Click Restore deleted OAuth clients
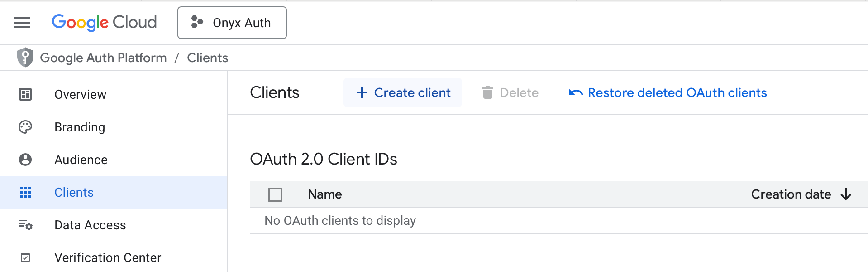Viewport: 868px width, 272px height. (668, 92)
